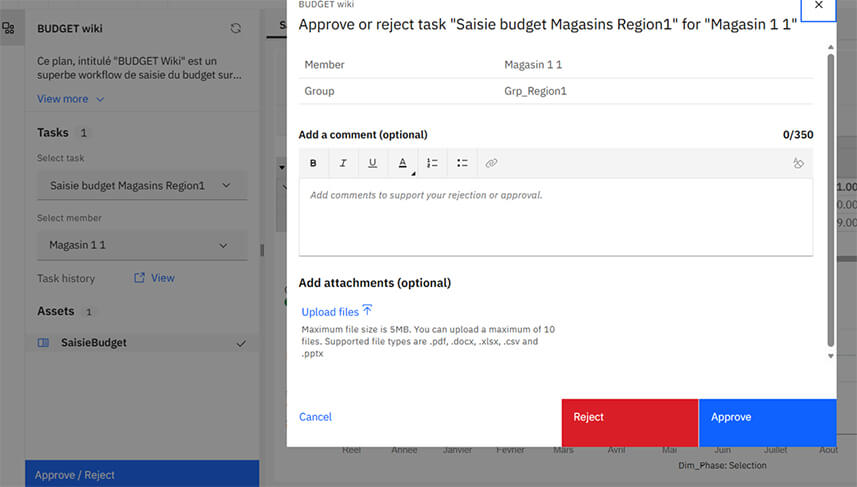Screen dimensions: 857x487
Task: Expand View more plan description
Action: coord(70,99)
